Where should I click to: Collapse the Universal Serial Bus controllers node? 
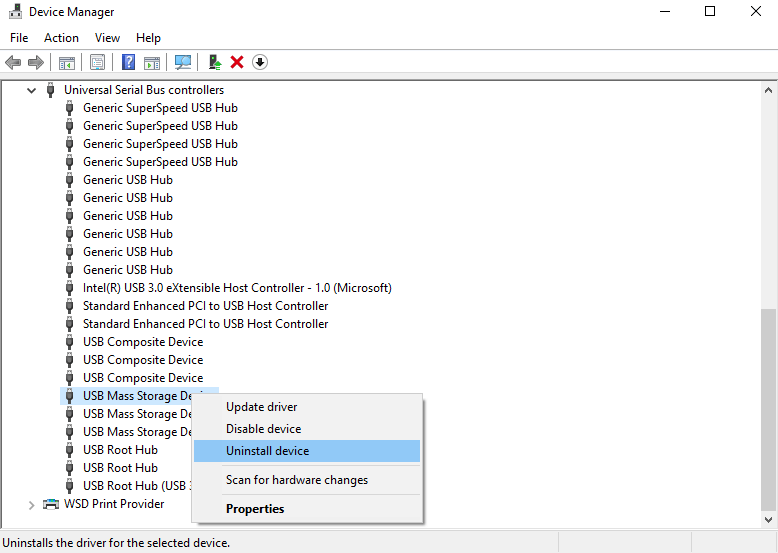click(31, 90)
